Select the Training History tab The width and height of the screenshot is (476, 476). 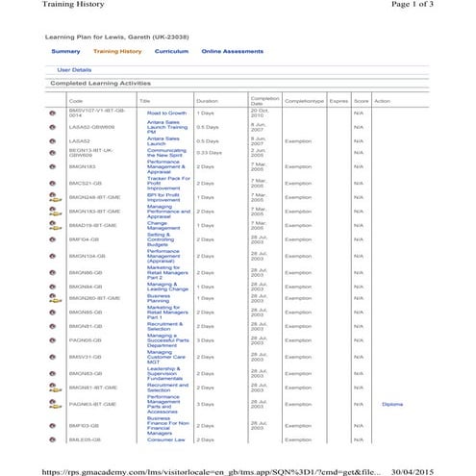point(117,51)
